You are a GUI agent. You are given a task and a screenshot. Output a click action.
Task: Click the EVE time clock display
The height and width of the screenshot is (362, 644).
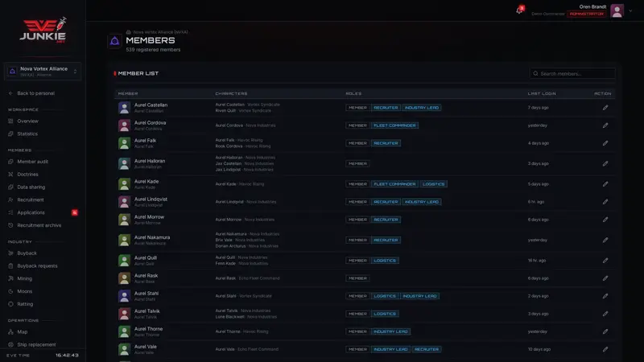click(x=67, y=356)
